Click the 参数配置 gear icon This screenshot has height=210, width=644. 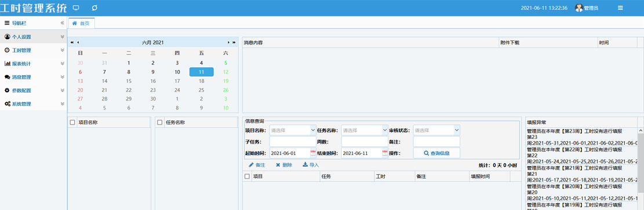(x=7, y=90)
